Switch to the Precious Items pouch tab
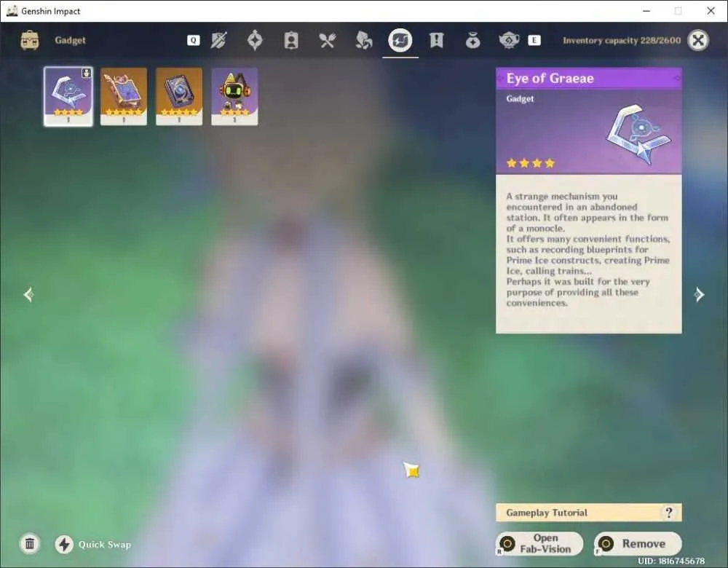This screenshot has width=728, height=568. click(472, 40)
